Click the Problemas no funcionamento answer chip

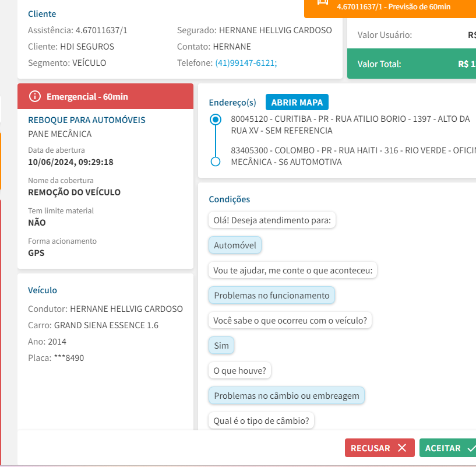tap(272, 295)
